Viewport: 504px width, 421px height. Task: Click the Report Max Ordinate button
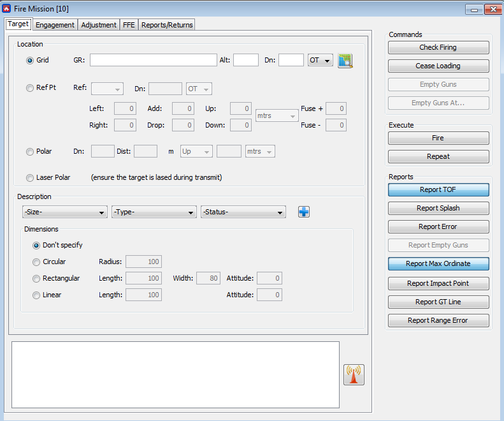coord(438,264)
